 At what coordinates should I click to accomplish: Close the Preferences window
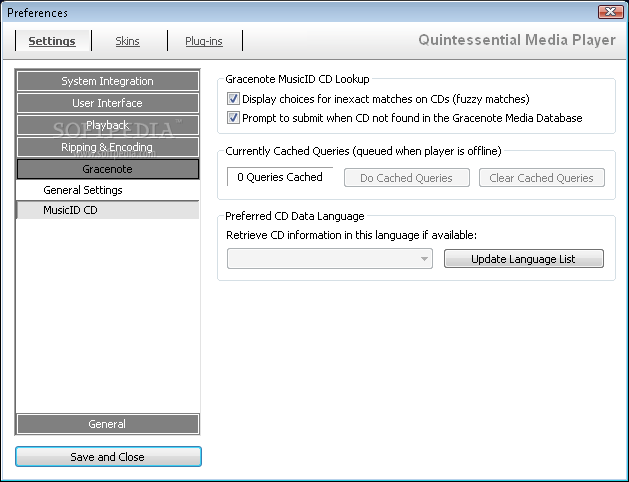pos(611,12)
